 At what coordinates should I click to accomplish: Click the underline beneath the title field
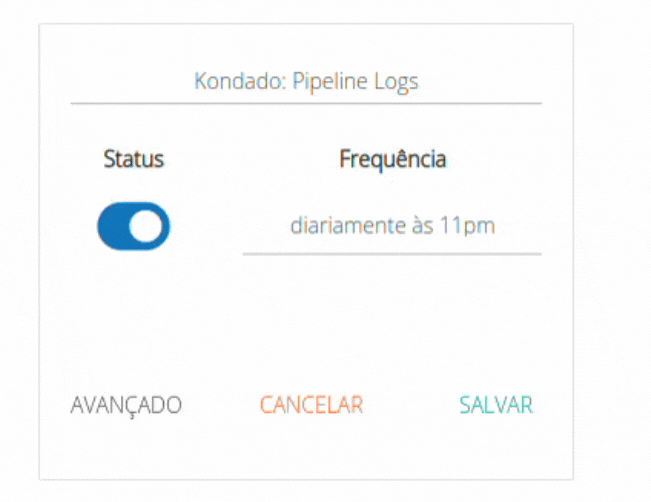point(306,103)
